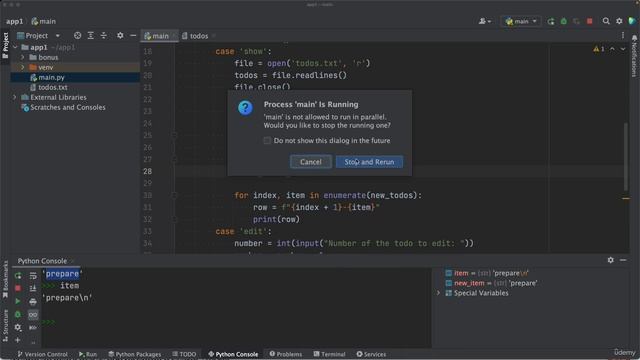Click the editor vertical scrollbar thumb
This screenshot has width=640, height=360.
coord(625,156)
